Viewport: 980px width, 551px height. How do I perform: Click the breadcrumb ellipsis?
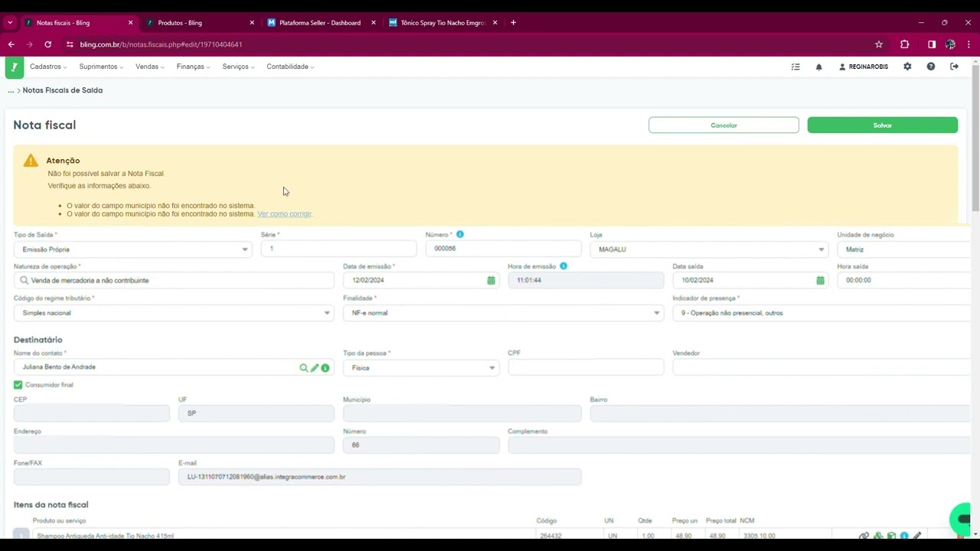pos(11,90)
